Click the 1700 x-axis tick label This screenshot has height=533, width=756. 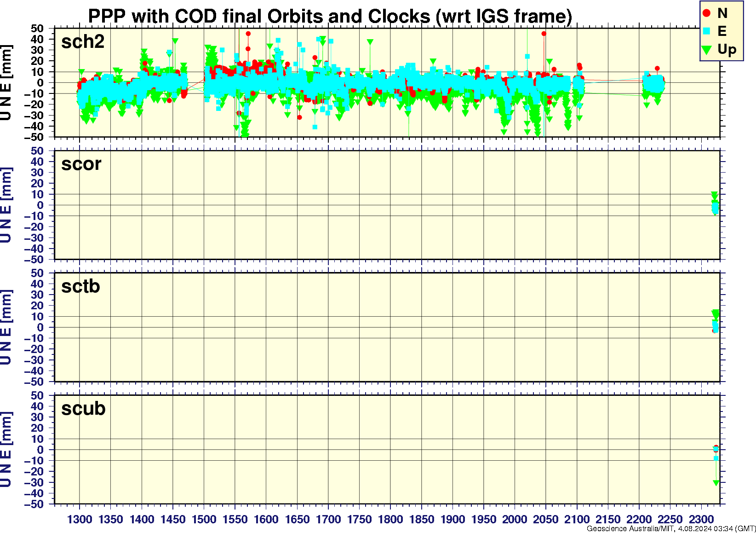pos(328,519)
